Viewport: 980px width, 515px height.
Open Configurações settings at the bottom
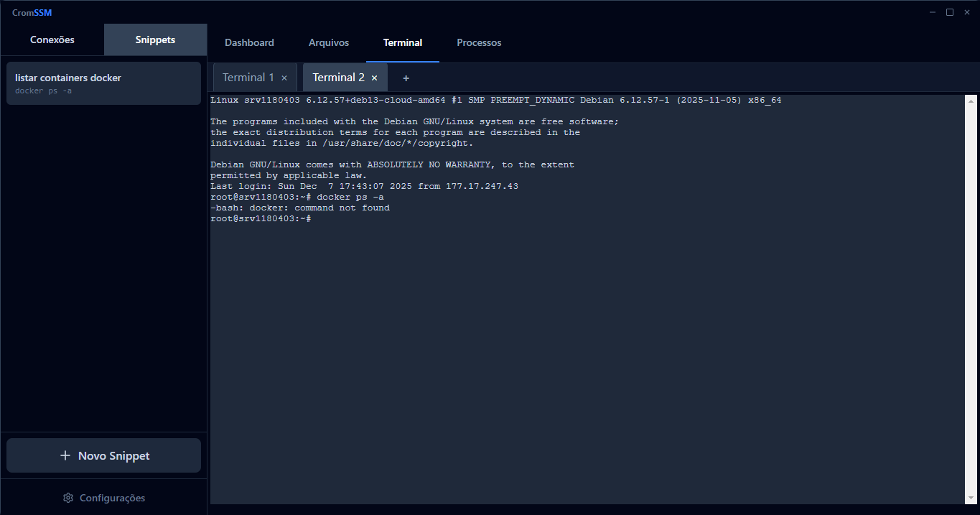103,498
